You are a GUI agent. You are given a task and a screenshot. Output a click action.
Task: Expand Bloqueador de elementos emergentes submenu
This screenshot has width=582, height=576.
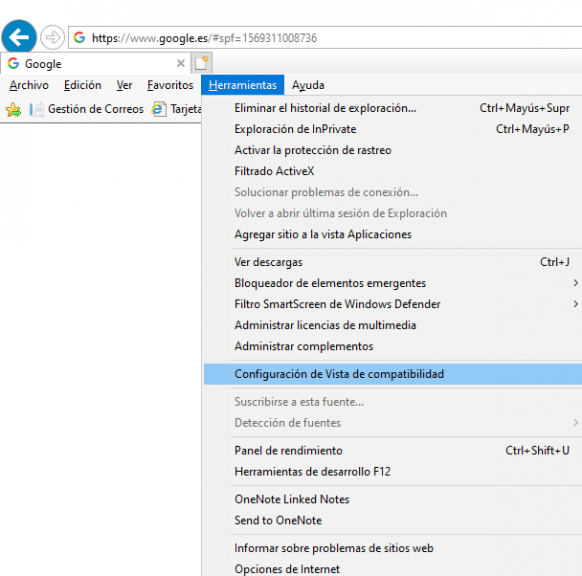pos(575,283)
